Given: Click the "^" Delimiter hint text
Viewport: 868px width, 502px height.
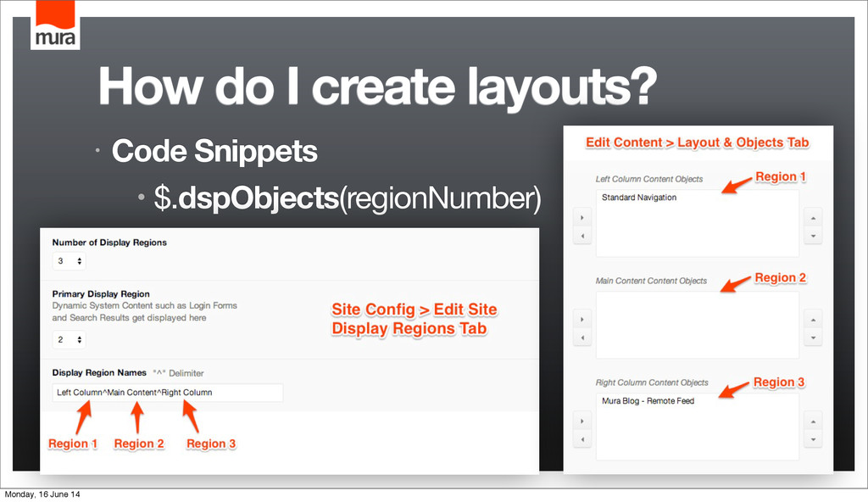Looking at the screenshot, I should [178, 373].
